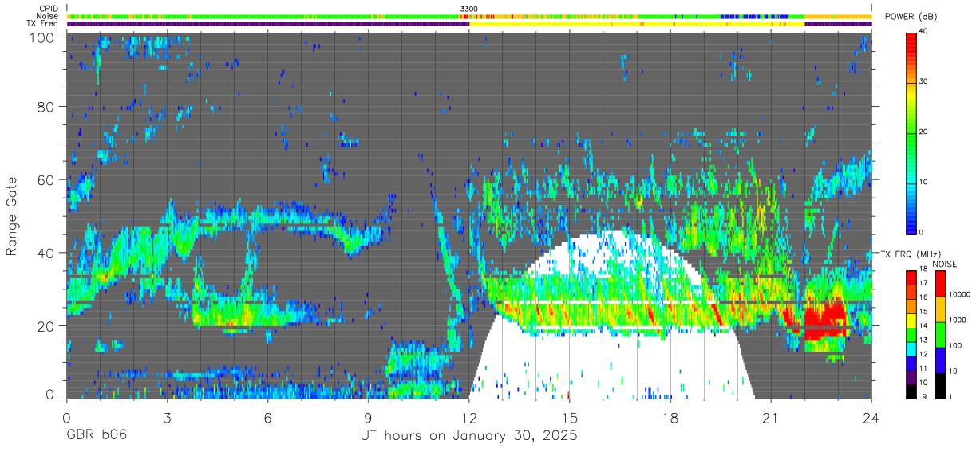This screenshot has height=452, width=980.
Task: Click the CPID label at top left
Action: 49,9
